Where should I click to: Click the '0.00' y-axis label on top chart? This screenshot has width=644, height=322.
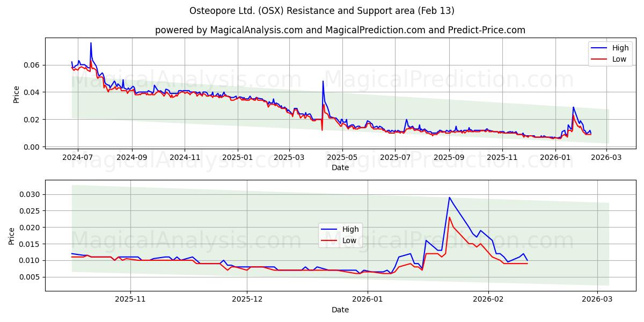pos(33,147)
